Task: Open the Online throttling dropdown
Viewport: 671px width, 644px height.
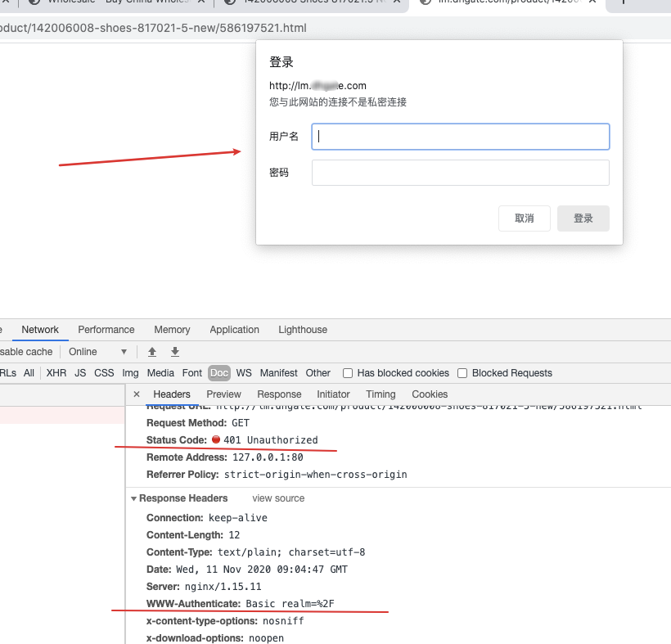Action: point(98,352)
